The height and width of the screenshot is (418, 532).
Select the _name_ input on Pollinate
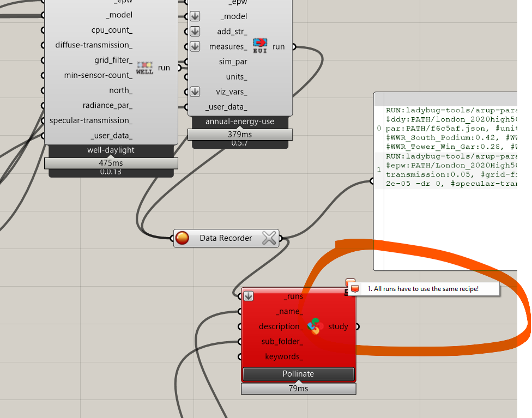tap(289, 311)
